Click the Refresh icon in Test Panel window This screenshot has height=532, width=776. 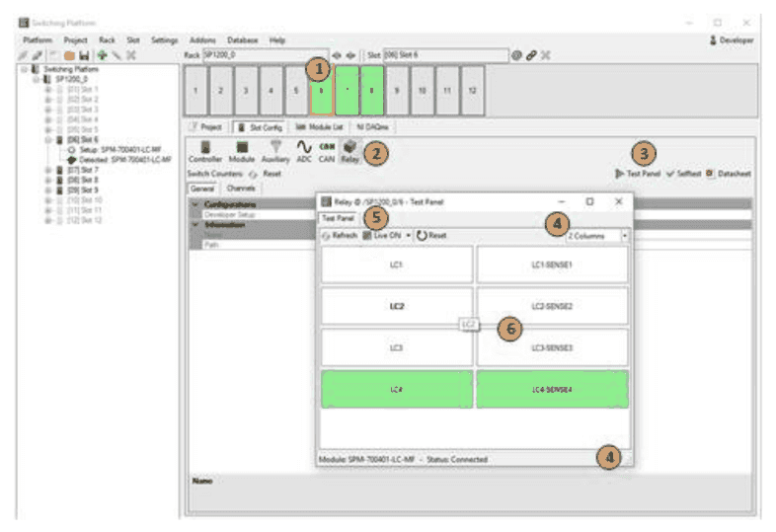tap(326, 236)
